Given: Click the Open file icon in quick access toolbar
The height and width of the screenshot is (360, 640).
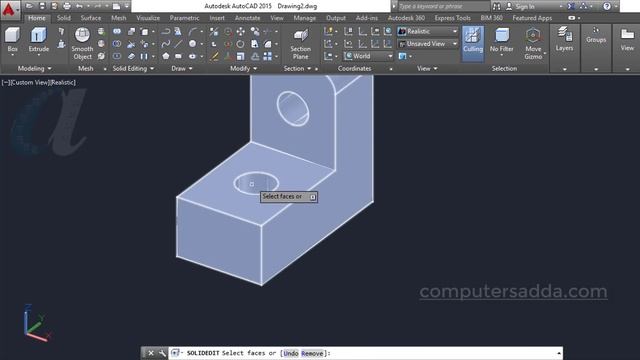Looking at the screenshot, I should pos(30,6).
